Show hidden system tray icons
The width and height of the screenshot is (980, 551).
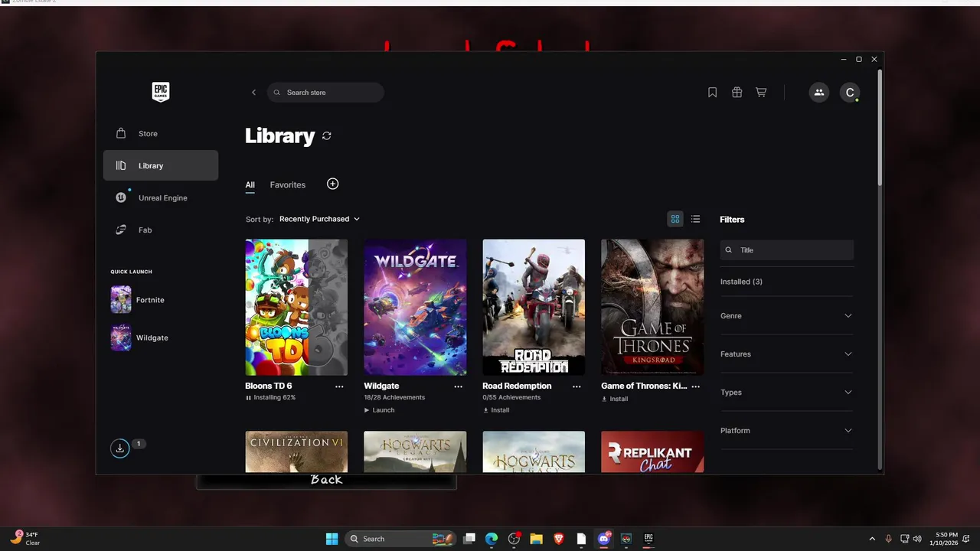click(x=872, y=539)
